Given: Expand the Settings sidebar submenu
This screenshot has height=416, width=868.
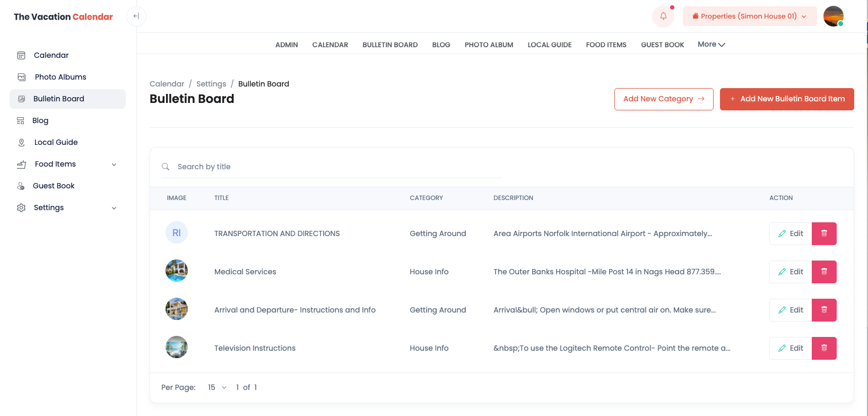Looking at the screenshot, I should [x=114, y=208].
